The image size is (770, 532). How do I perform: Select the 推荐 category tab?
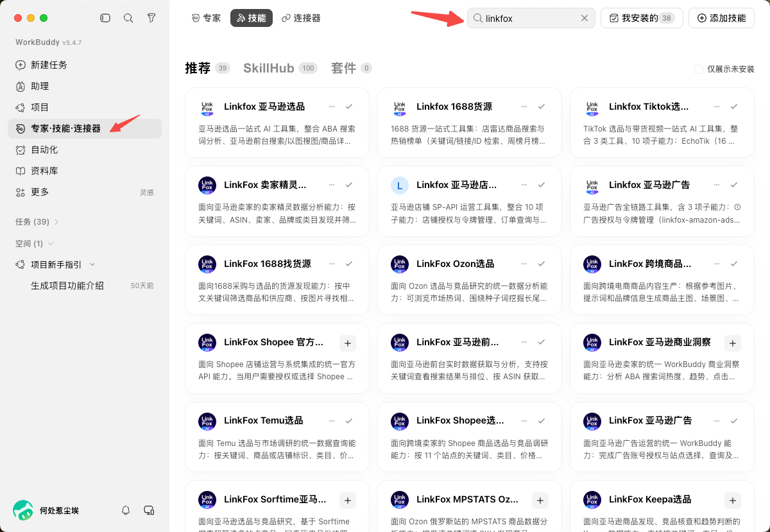[x=207, y=68]
